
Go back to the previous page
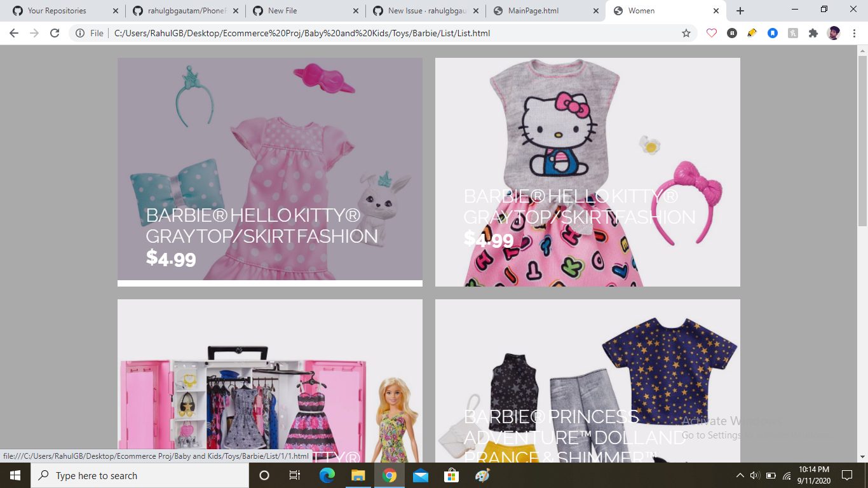(14, 33)
